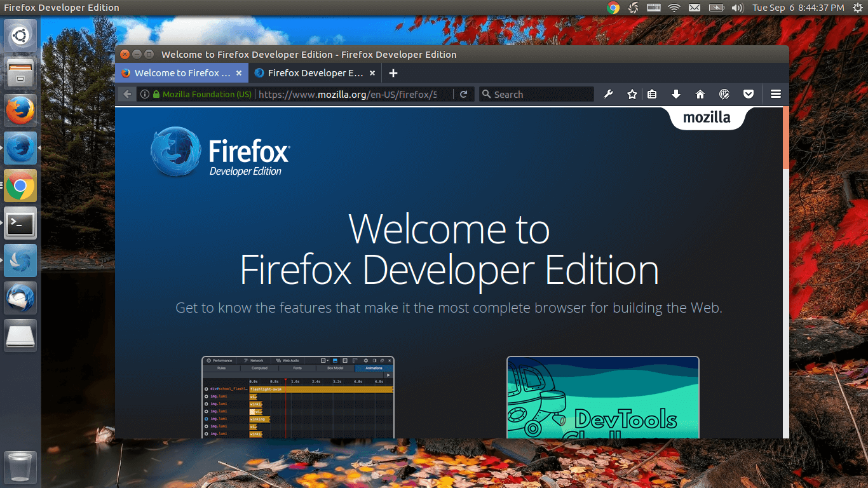
Task: View downloads with the arrow icon
Action: (x=675, y=94)
